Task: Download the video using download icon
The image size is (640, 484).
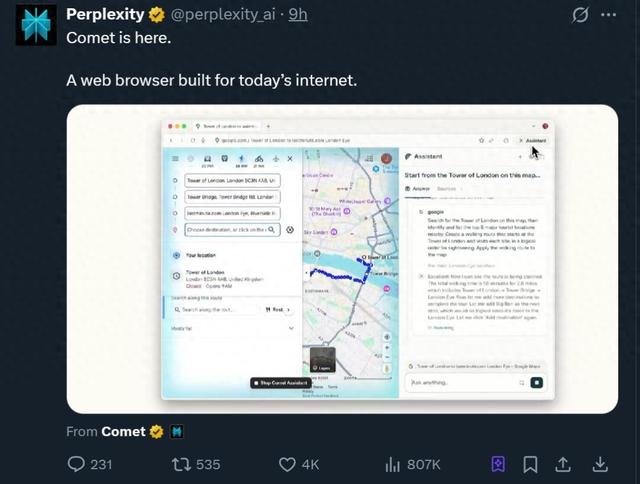Action: (600, 464)
